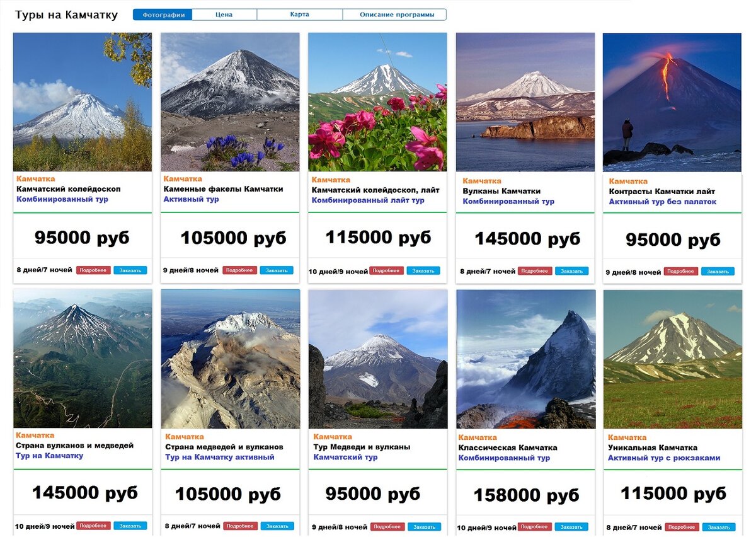Open the Вулканы Камчатки coastal volcano photo
This screenshot has width=756, height=537.
coord(525,102)
